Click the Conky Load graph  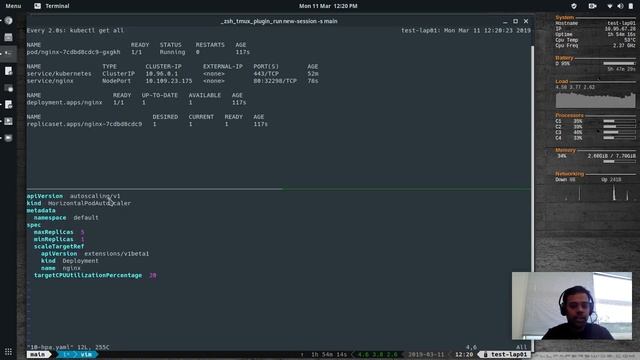pyautogui.click(x=596, y=100)
